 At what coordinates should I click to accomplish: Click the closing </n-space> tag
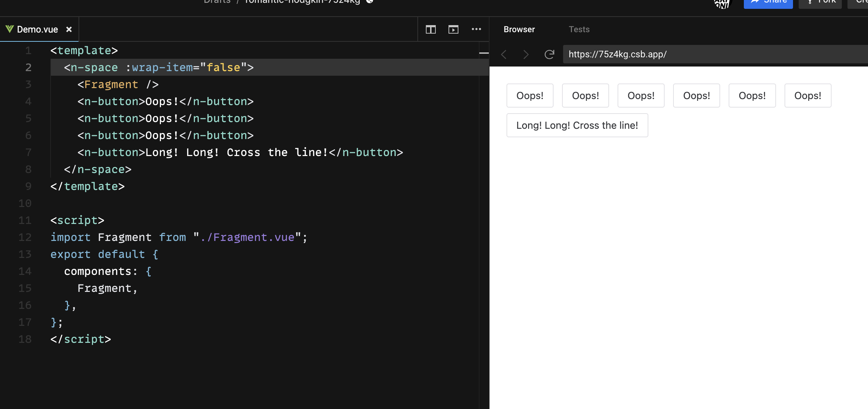[x=98, y=169]
